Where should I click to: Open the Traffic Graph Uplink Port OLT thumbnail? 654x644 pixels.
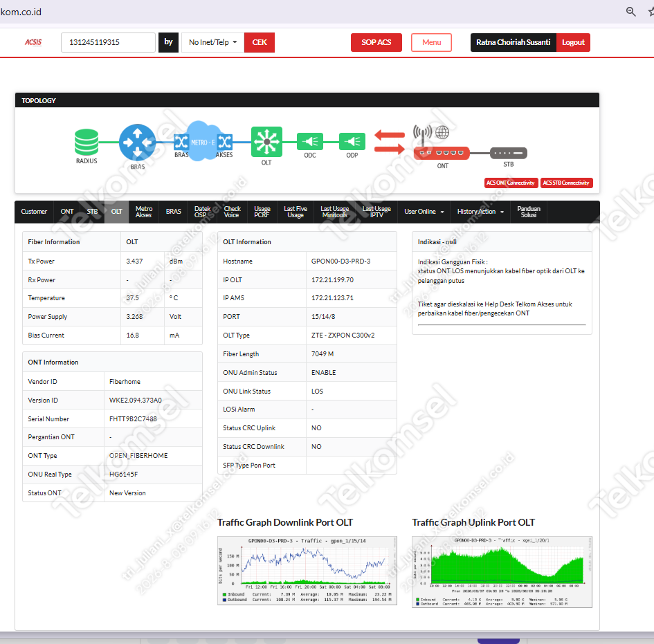502,572
